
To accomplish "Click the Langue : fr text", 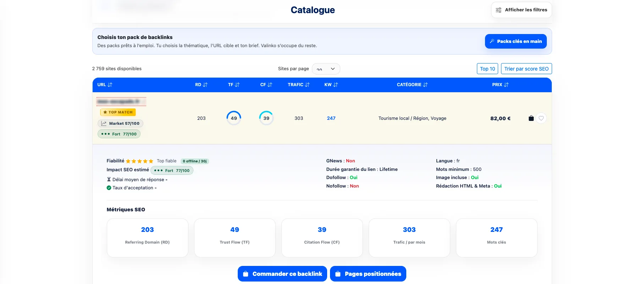I will click(448, 161).
